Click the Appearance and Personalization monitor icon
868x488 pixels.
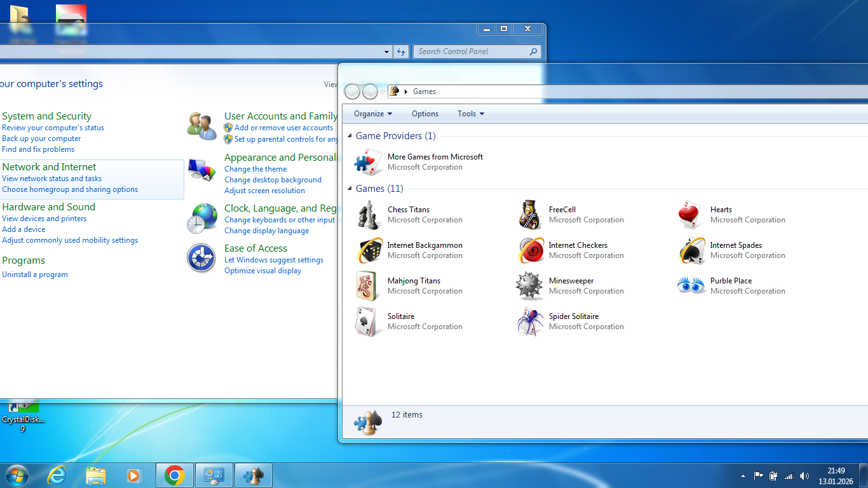pos(202,170)
